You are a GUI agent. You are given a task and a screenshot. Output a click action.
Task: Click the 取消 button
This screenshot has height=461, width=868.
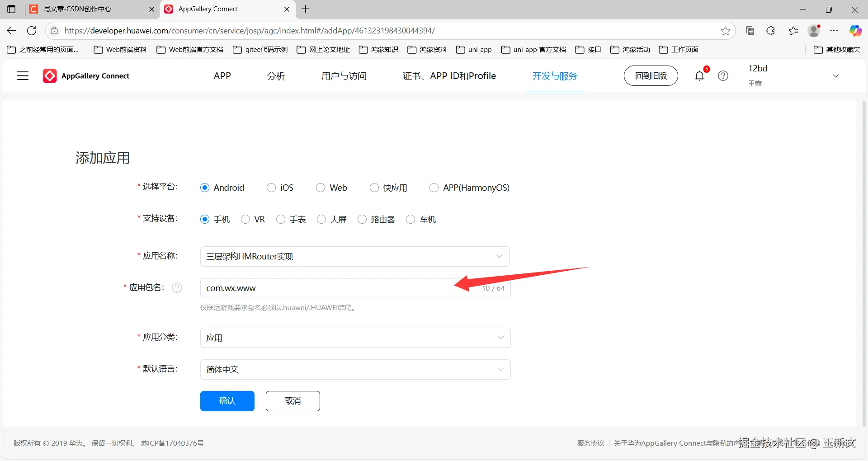coord(293,401)
